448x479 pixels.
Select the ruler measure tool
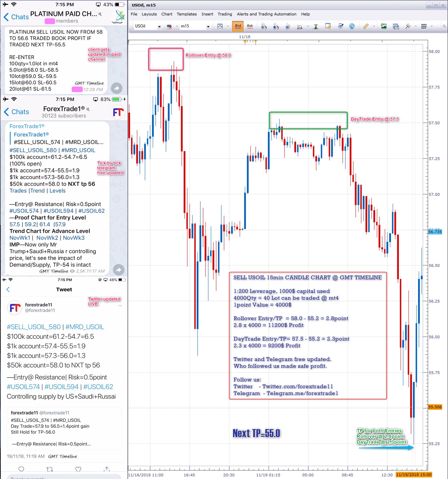366,26
